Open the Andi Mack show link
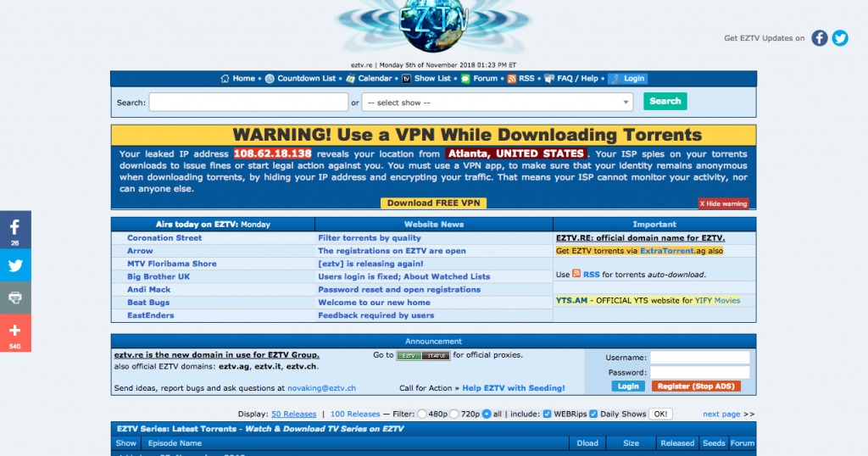 coord(149,289)
